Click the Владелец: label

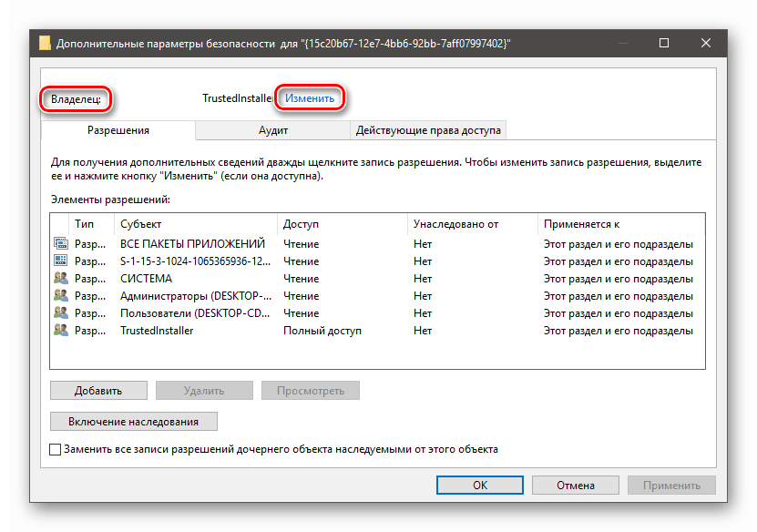coord(76,99)
